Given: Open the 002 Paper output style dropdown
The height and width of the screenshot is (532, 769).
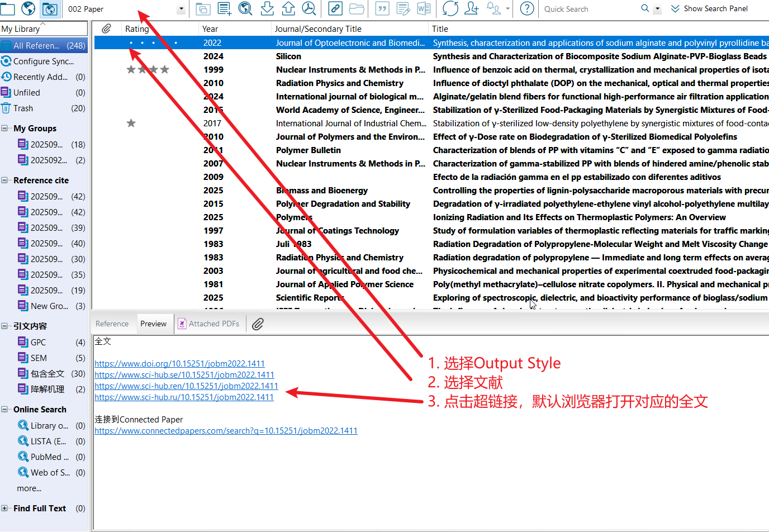Looking at the screenshot, I should [x=181, y=9].
